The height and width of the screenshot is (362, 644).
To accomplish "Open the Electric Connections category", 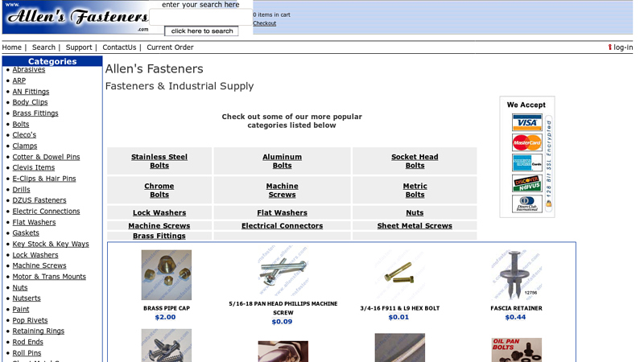I will click(x=46, y=212).
